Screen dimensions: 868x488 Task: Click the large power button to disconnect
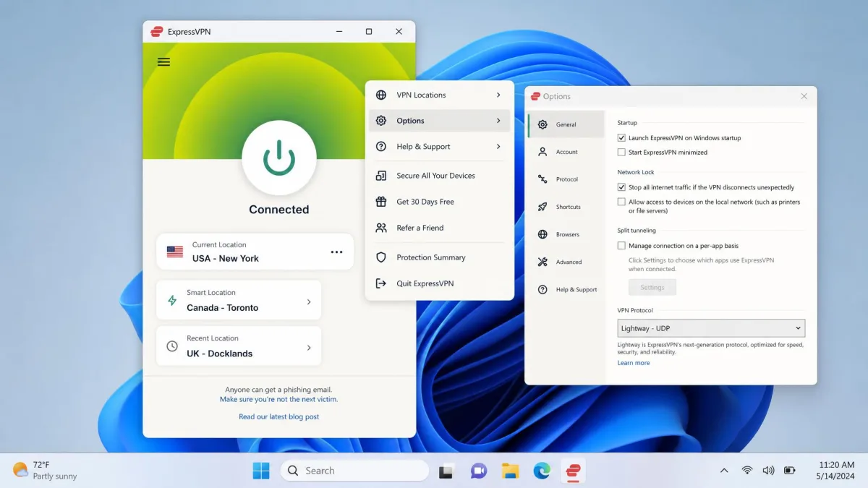pyautogui.click(x=279, y=158)
